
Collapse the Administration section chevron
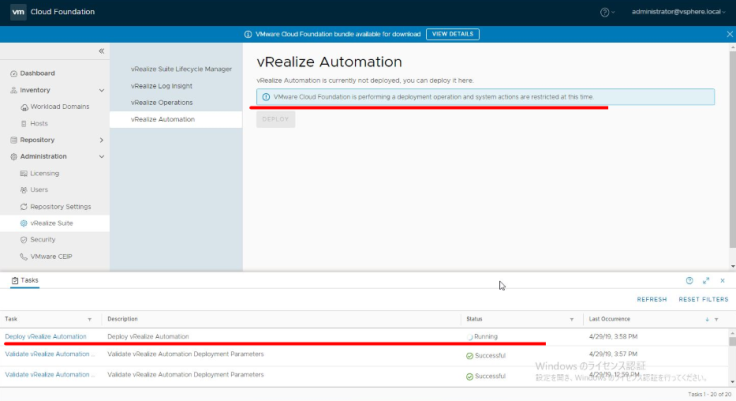[101, 157]
